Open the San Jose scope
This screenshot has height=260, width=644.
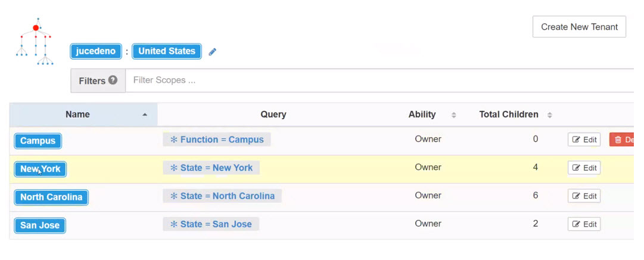pyautogui.click(x=40, y=225)
